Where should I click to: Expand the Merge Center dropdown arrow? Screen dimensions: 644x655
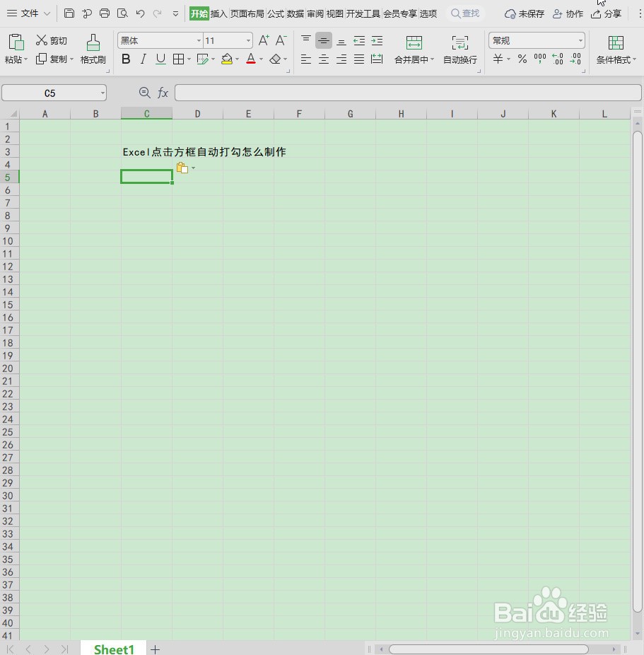pos(432,59)
